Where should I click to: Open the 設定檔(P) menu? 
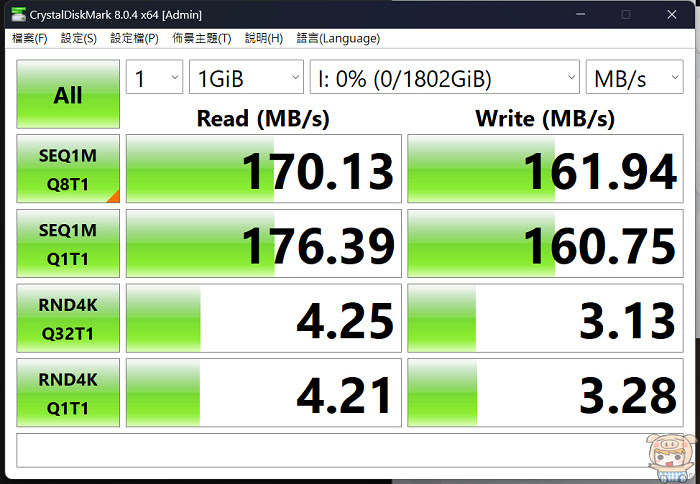(134, 38)
